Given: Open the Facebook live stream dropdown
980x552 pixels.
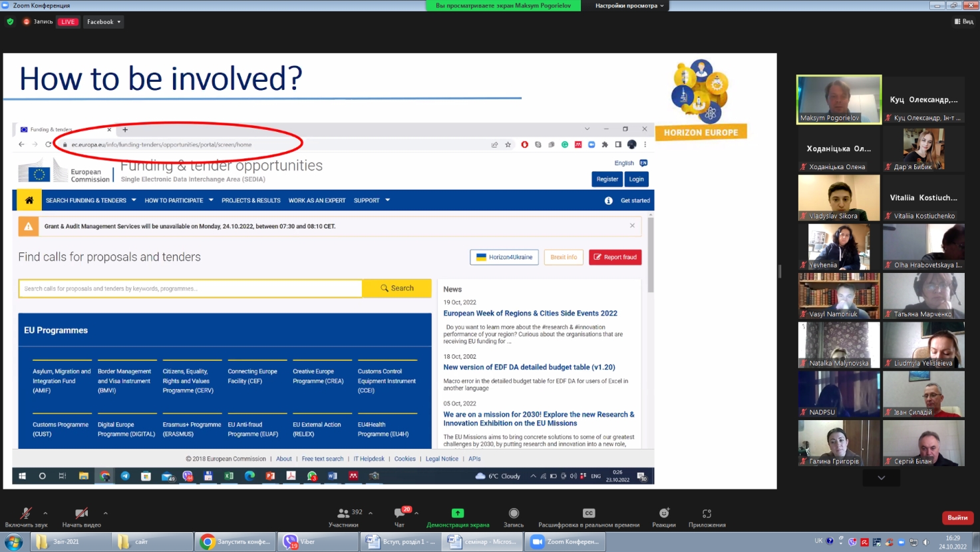Looking at the screenshot, I should pos(104,22).
